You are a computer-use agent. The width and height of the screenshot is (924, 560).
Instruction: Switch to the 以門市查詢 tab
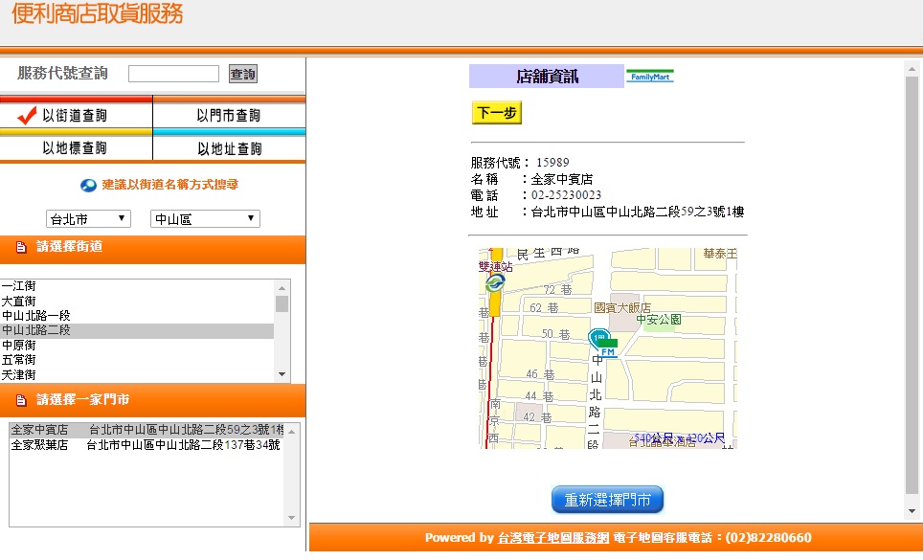click(229, 116)
